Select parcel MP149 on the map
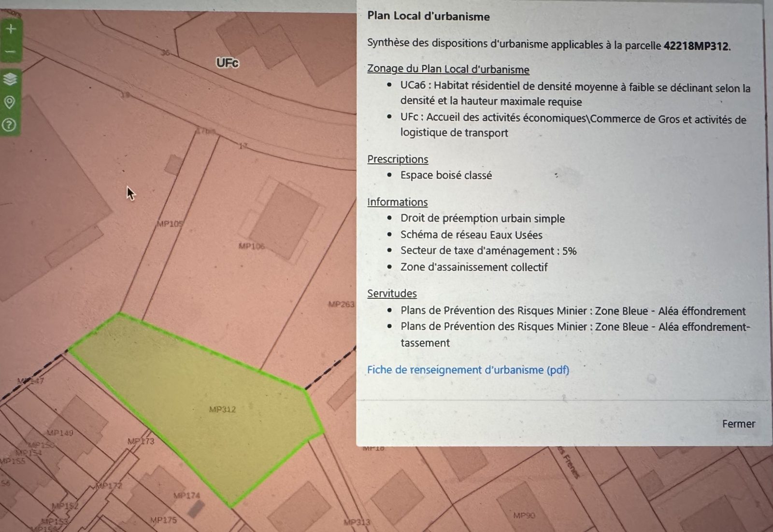773x532 pixels. (60, 433)
